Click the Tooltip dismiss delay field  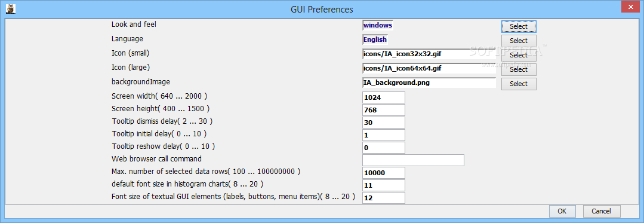[384, 123]
